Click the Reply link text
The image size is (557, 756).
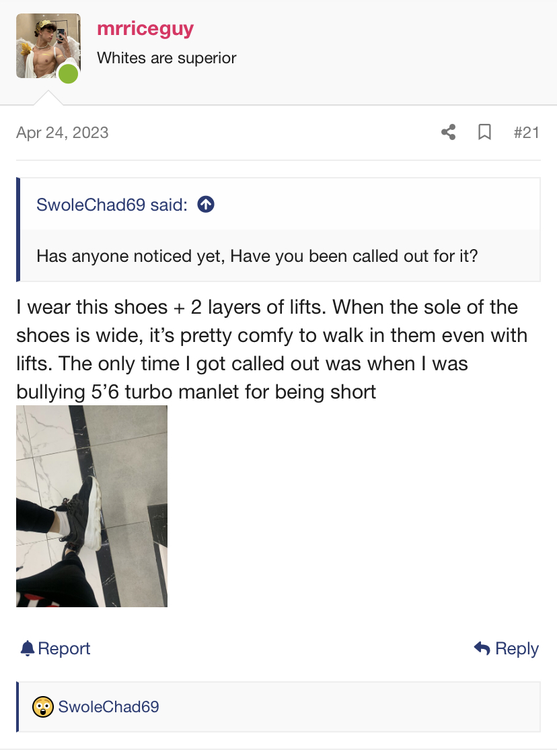(517, 648)
